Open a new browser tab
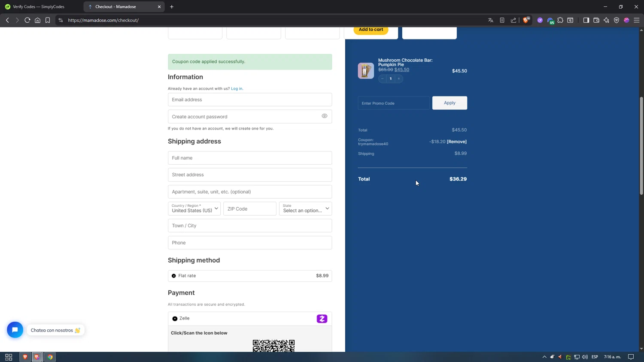 172,7
